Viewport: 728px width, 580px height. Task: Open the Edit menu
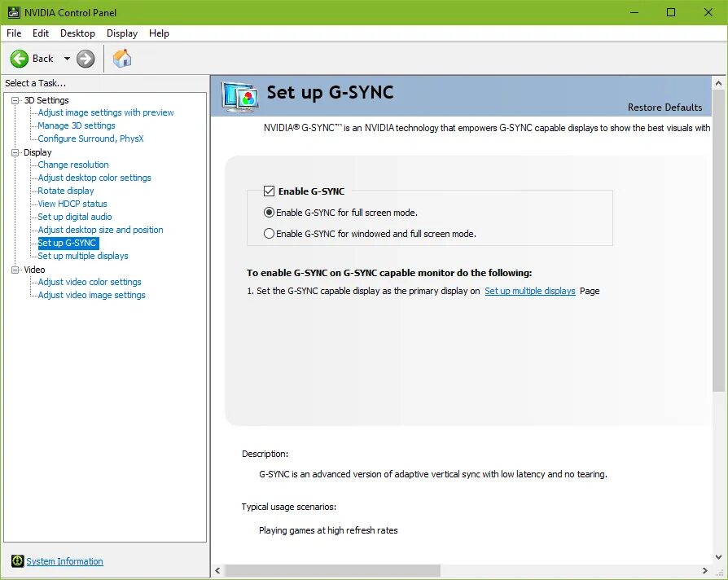[x=41, y=33]
